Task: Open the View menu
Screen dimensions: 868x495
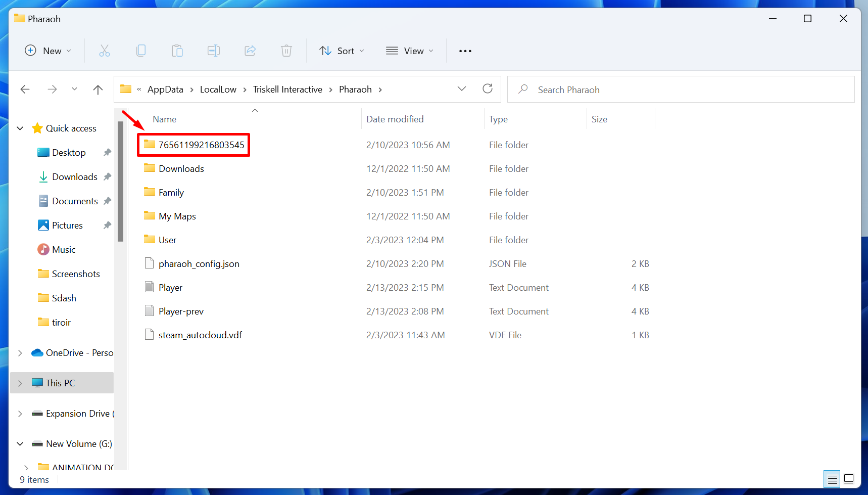Action: coord(410,51)
